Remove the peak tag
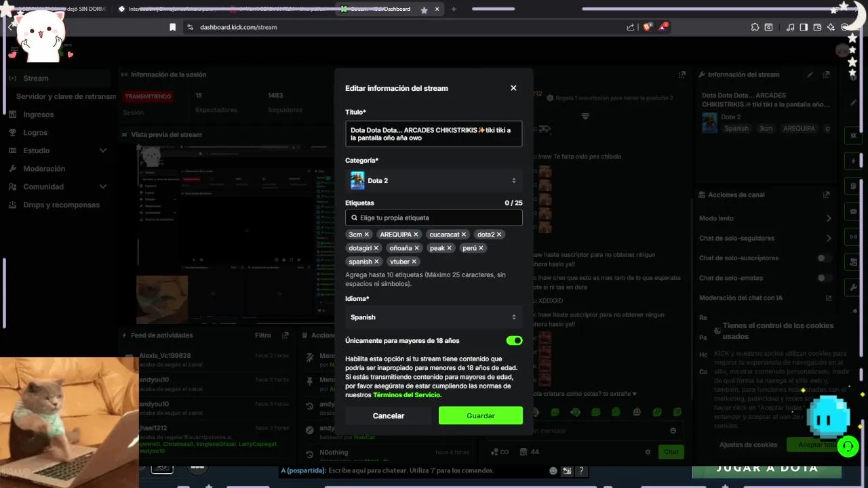Image resolution: width=868 pixels, height=488 pixels. click(x=449, y=248)
